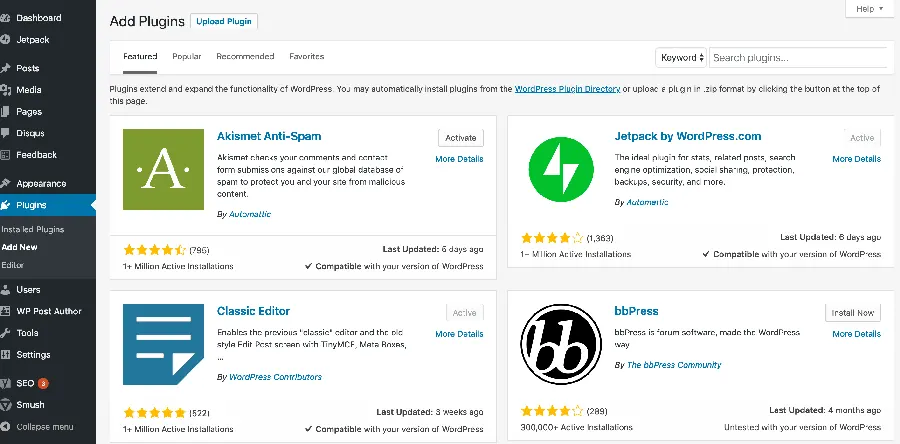The width and height of the screenshot is (900, 444).
Task: Click the SEO notification badge showing 3
Action: [43, 383]
